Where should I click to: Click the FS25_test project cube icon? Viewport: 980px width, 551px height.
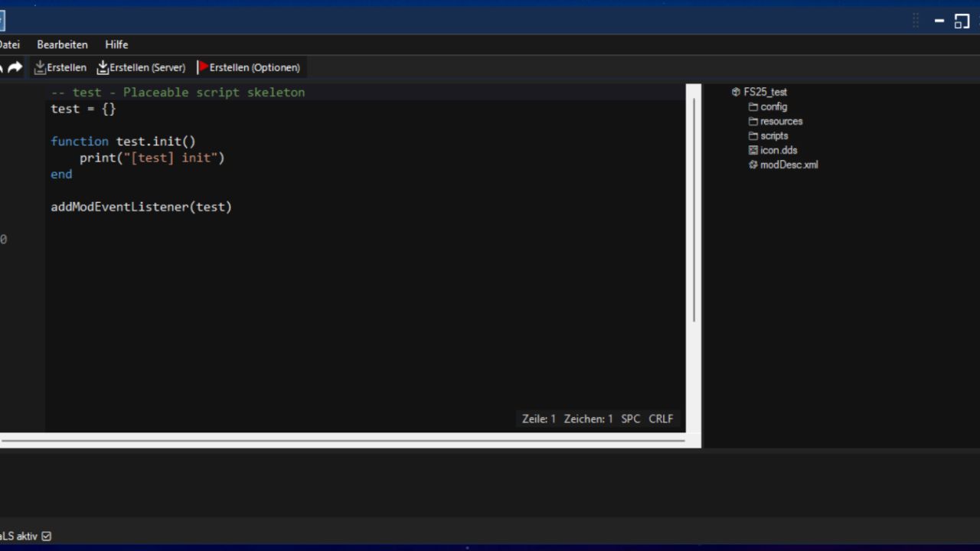tap(736, 91)
